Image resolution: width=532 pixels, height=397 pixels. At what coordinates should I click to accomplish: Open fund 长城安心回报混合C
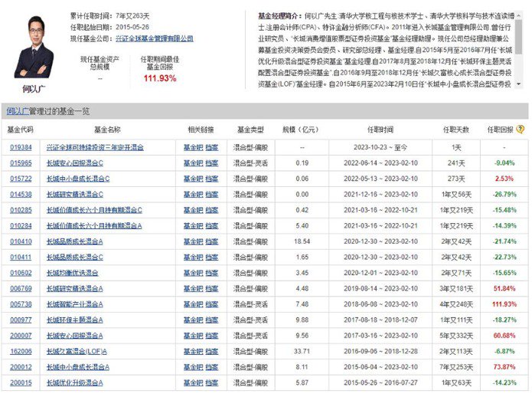tap(75, 163)
